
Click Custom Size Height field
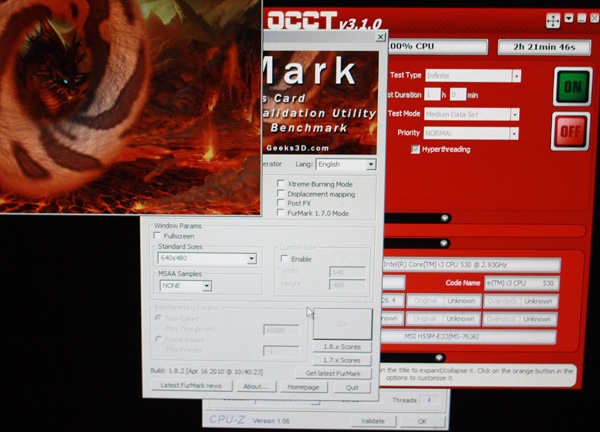[x=347, y=285]
